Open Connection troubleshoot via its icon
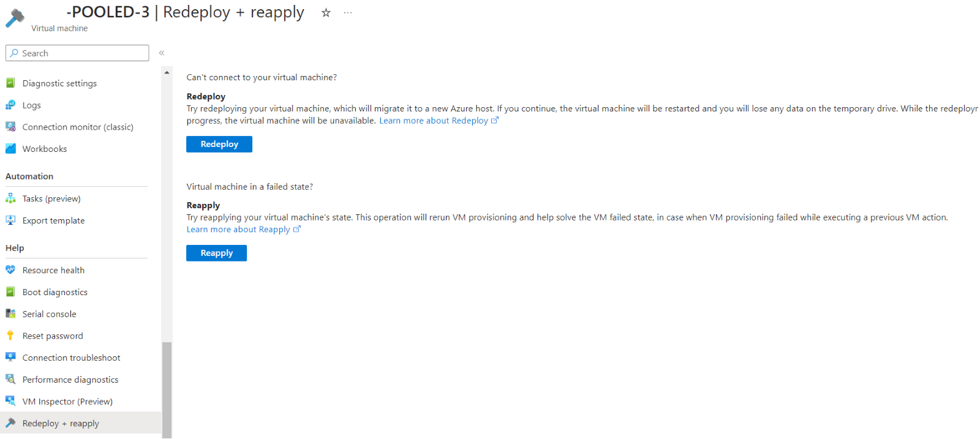 pos(11,357)
